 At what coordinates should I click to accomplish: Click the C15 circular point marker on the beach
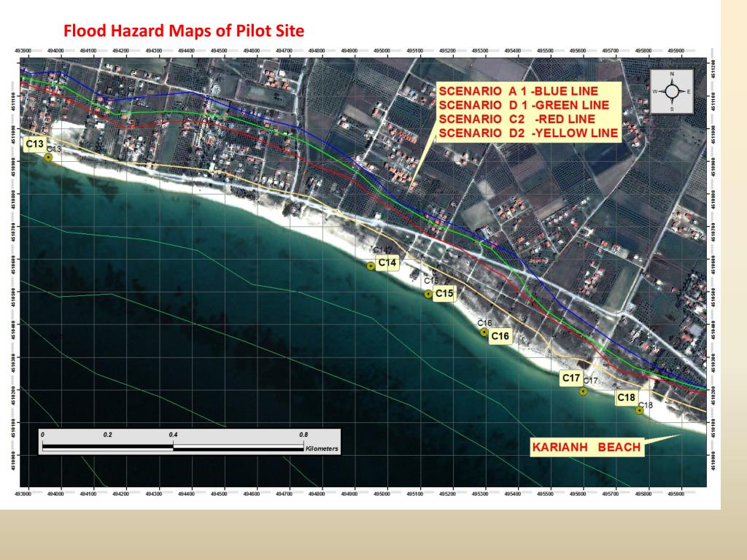(x=428, y=294)
